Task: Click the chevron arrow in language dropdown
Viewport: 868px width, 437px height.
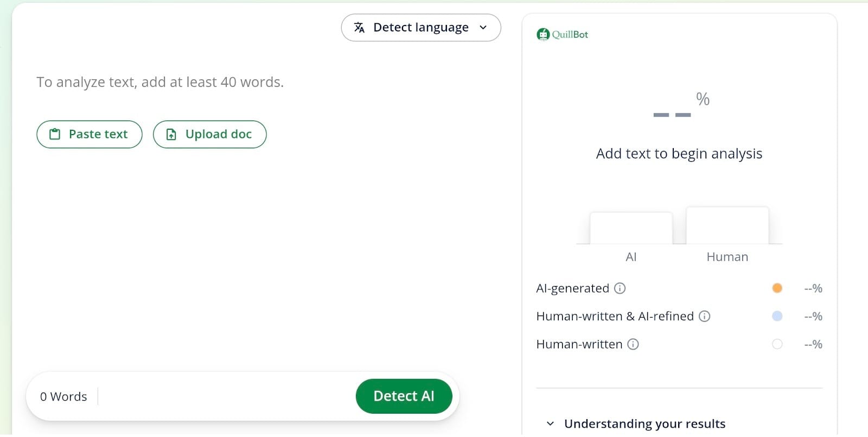Action: [483, 28]
